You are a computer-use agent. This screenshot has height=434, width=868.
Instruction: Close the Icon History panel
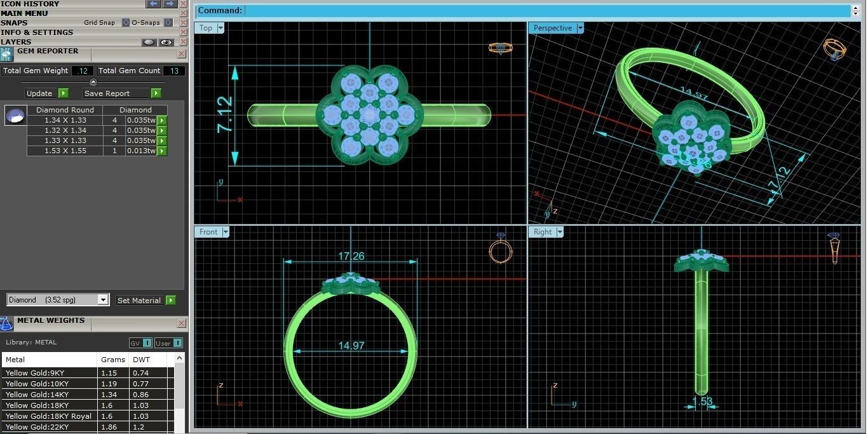pyautogui.click(x=184, y=4)
